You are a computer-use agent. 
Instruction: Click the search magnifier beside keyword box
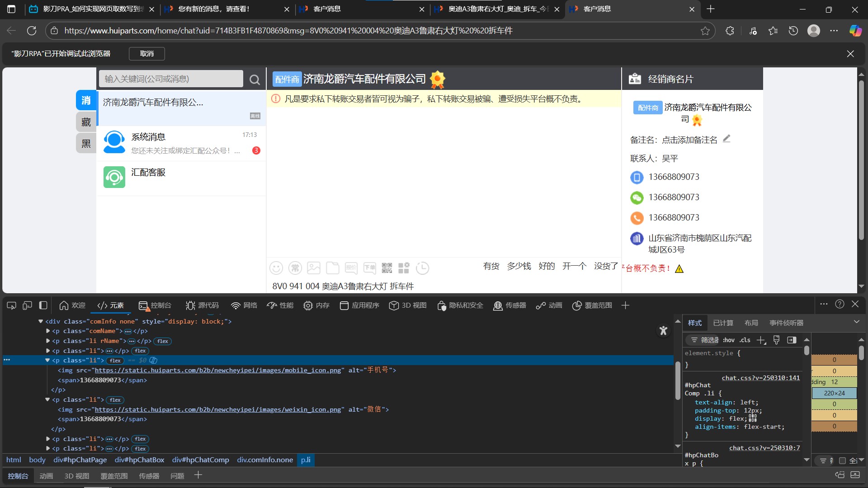[x=255, y=80]
